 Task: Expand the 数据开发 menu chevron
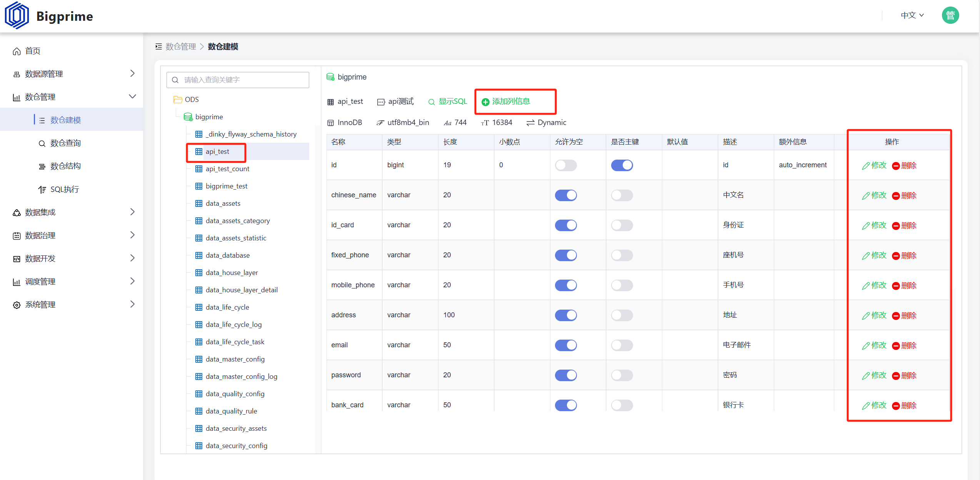click(x=132, y=258)
